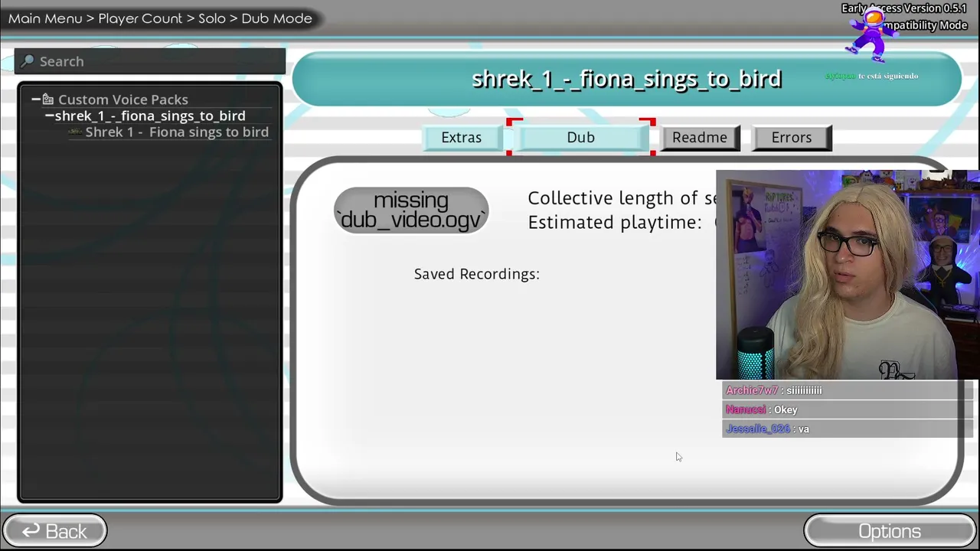The height and width of the screenshot is (551, 980).
Task: Open the Options menu
Action: (x=890, y=531)
